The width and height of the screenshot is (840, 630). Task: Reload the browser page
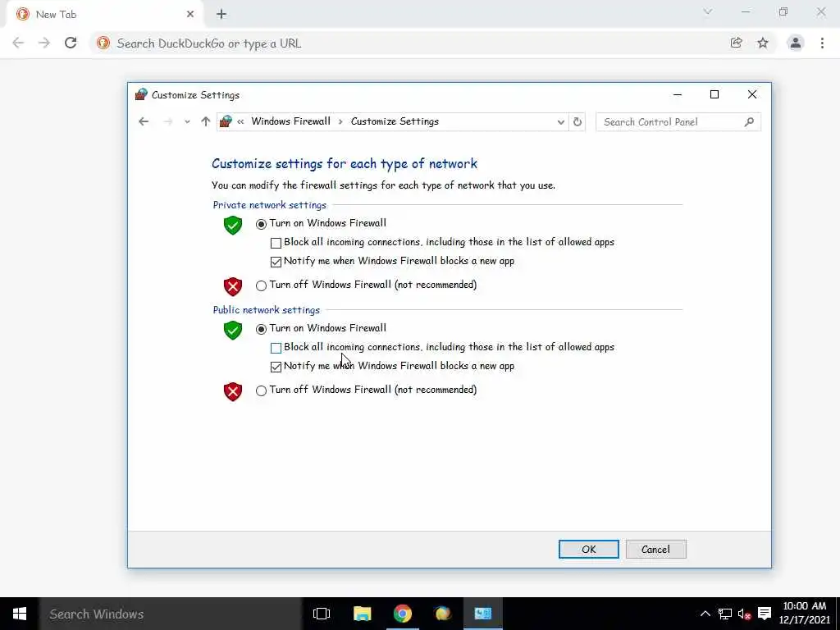(x=71, y=43)
